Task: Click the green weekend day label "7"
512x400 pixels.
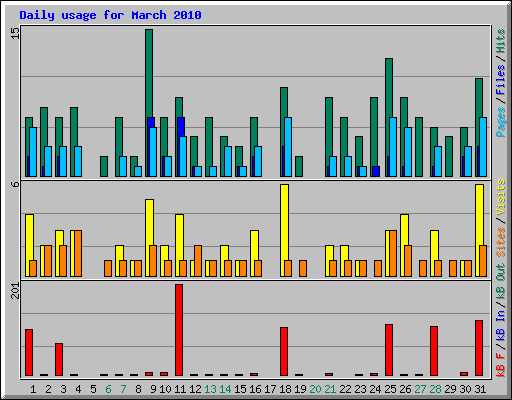Action: coord(123,389)
